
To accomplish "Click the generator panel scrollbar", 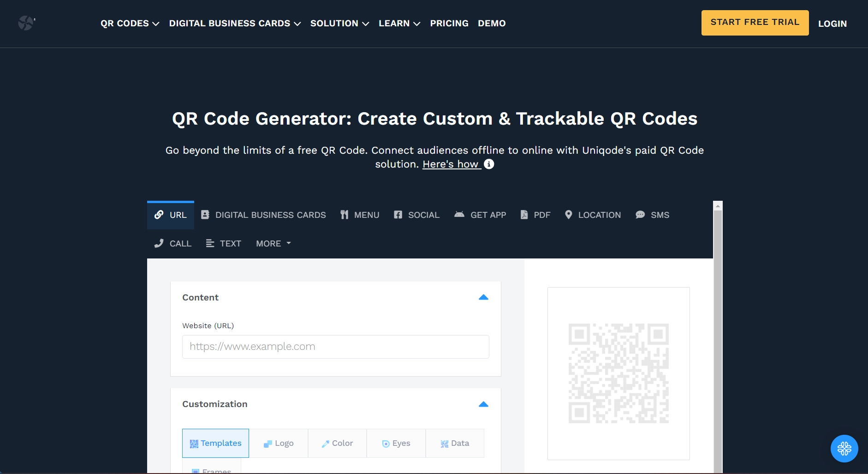I will click(718, 342).
